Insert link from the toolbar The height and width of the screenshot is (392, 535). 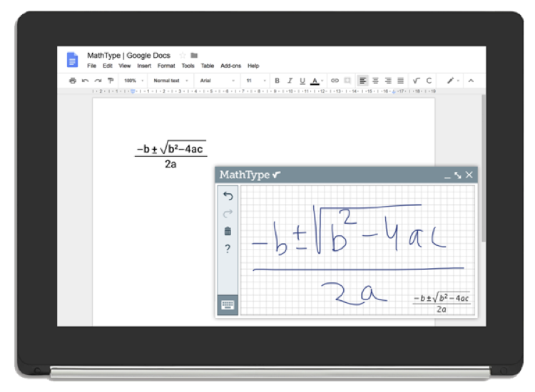[335, 81]
